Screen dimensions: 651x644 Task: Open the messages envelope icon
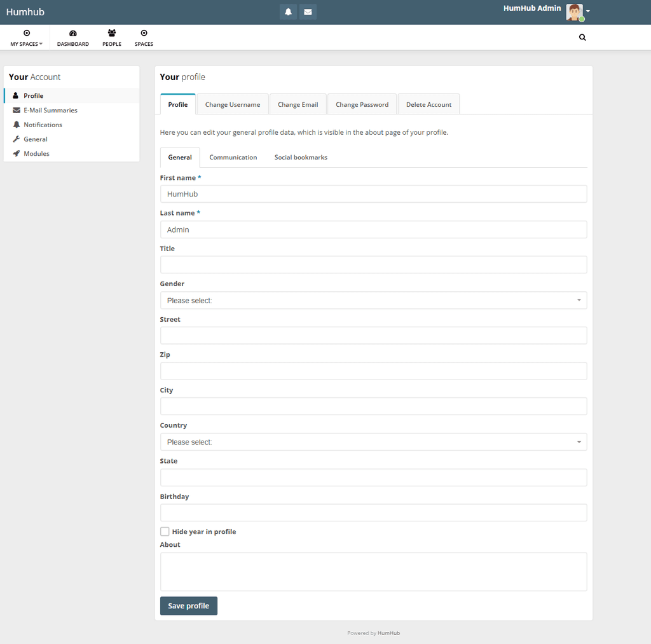pos(308,12)
